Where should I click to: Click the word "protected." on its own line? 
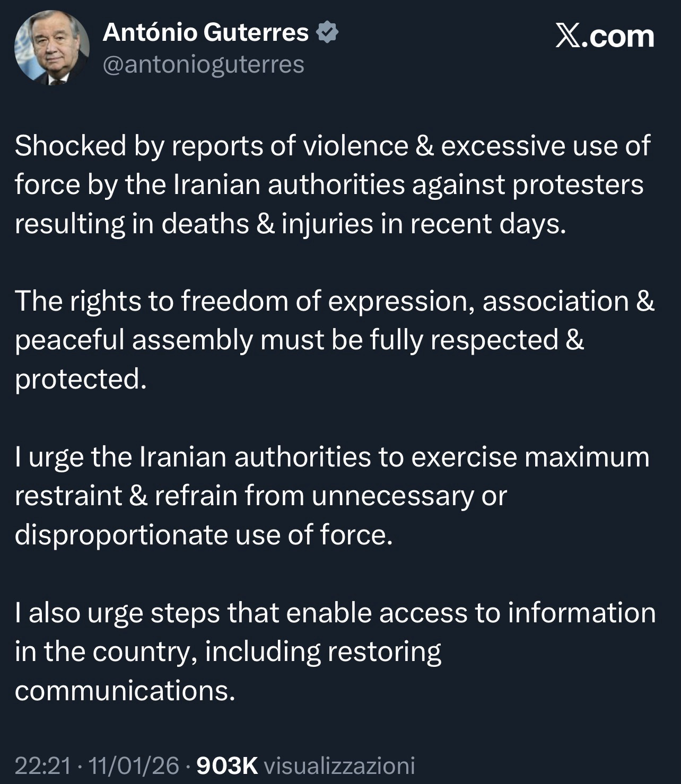click(x=81, y=379)
